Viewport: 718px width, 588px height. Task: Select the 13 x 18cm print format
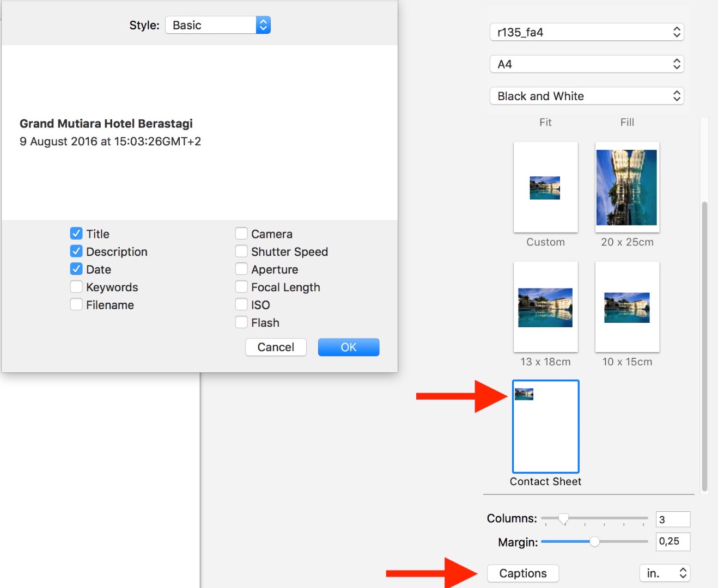pyautogui.click(x=545, y=307)
